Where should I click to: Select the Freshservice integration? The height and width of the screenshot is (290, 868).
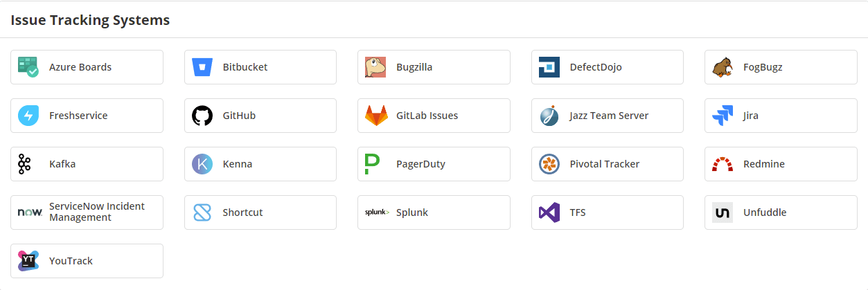pos(87,116)
